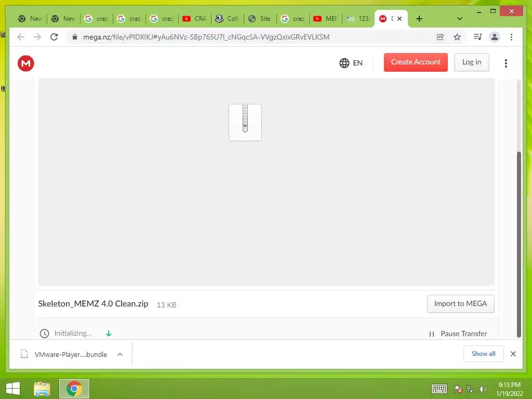532x399 pixels.
Task: Click Show all downloads button
Action: tap(484, 354)
